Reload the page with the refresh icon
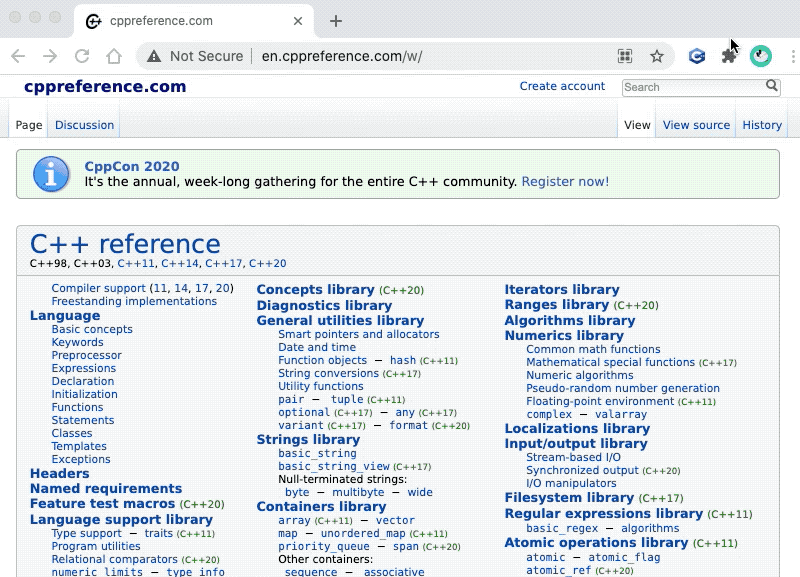This screenshot has width=800, height=577. coord(82,56)
